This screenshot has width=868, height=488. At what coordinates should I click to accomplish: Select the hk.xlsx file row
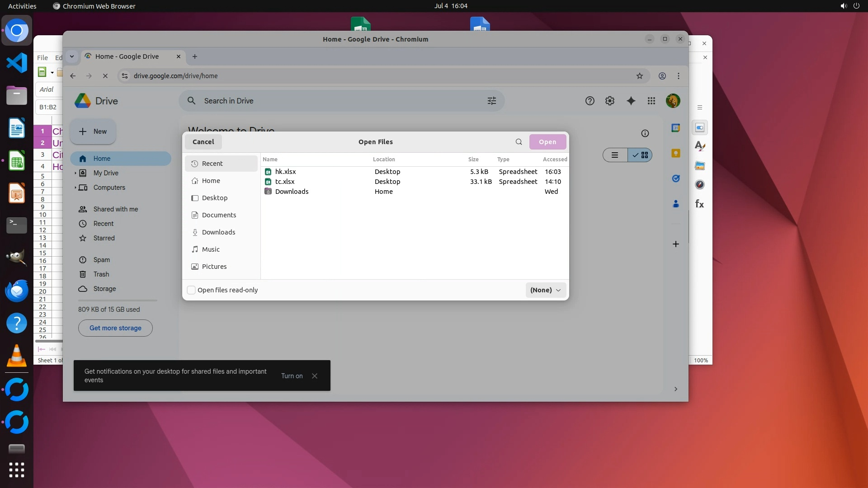pyautogui.click(x=286, y=172)
